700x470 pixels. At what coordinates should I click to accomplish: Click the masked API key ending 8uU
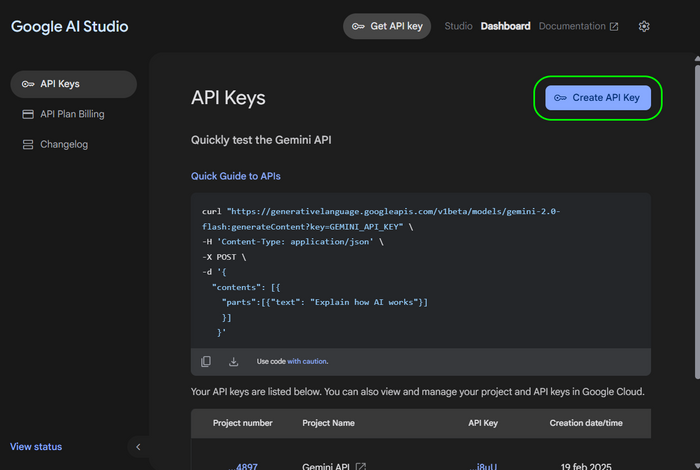[487, 465]
